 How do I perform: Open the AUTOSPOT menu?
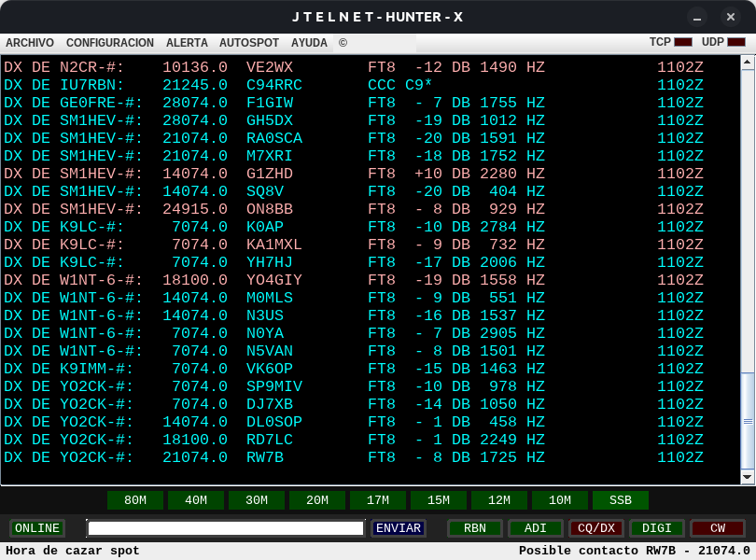(248, 43)
